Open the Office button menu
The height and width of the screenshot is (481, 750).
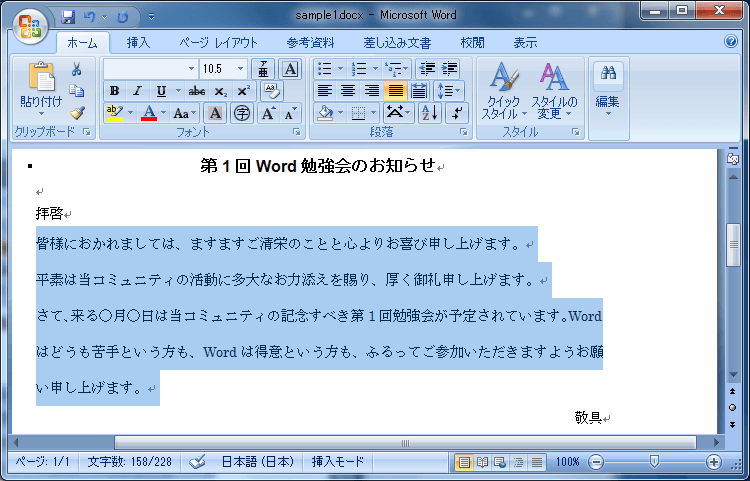30,26
